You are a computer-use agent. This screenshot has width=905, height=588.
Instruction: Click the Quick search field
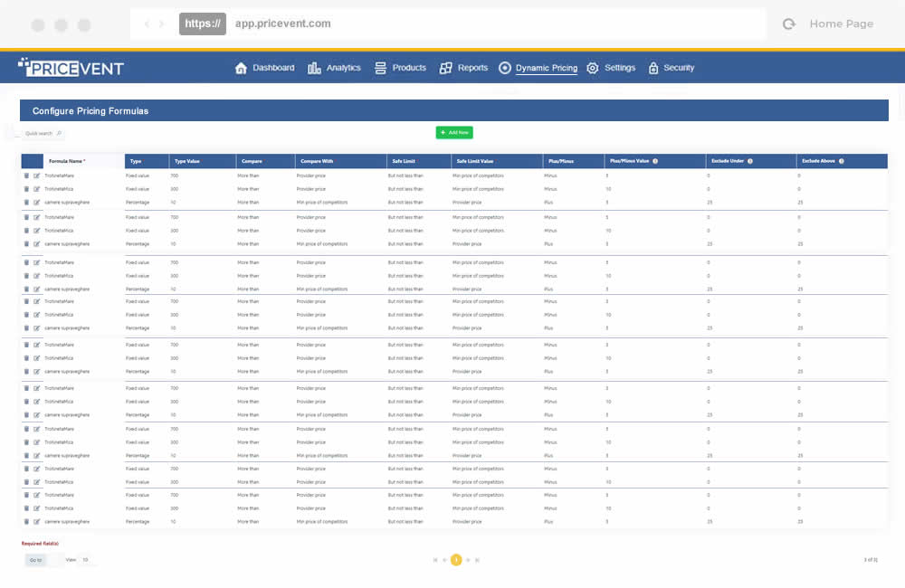[42, 133]
